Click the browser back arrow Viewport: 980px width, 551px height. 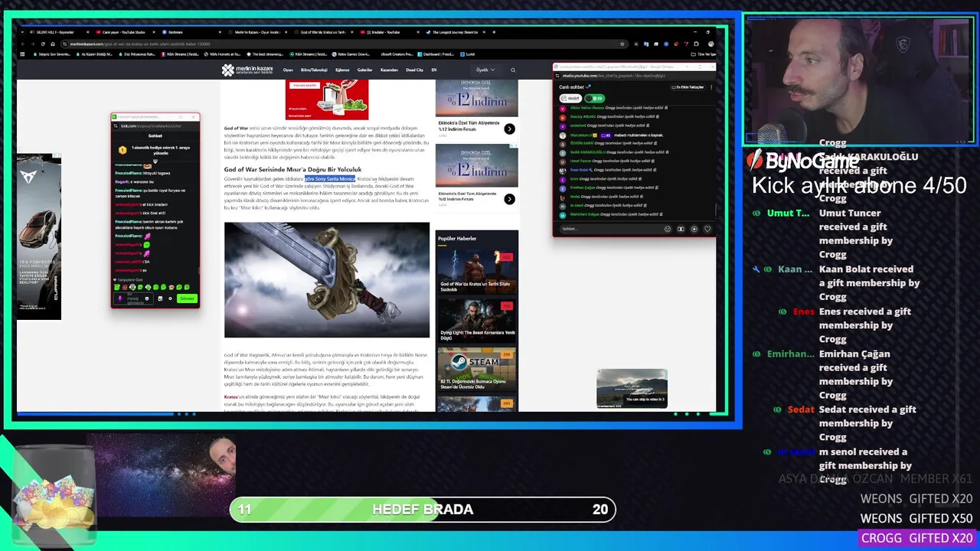coord(23,44)
